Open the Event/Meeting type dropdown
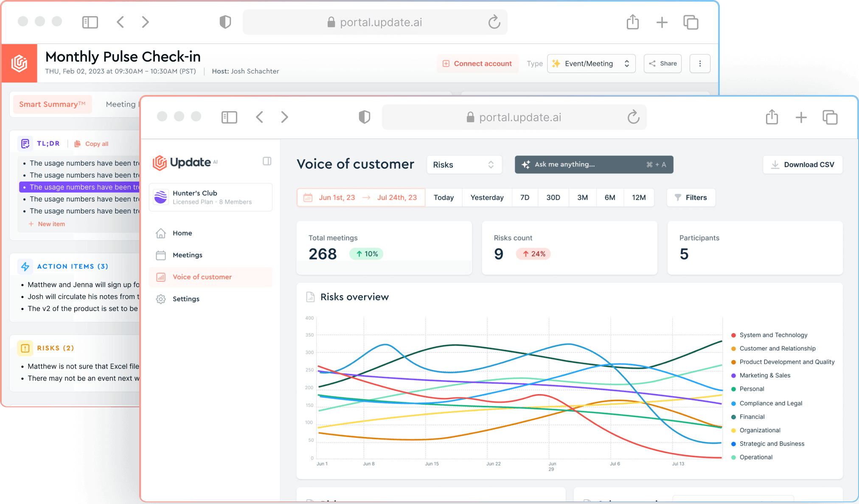 coord(591,64)
